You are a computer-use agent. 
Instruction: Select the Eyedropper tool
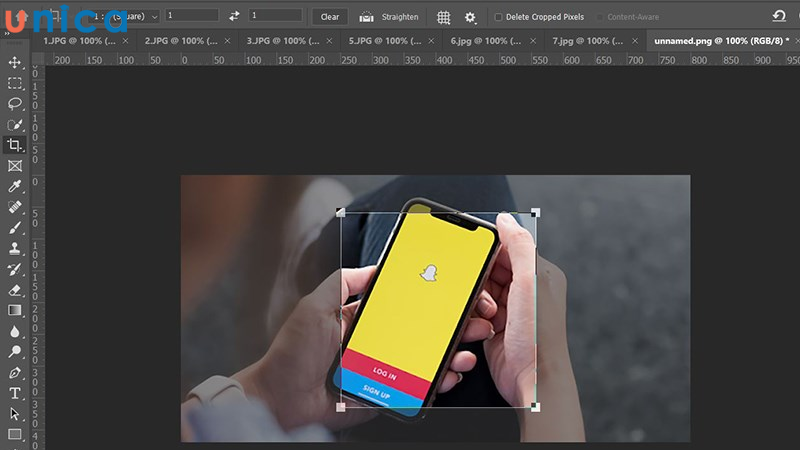click(x=15, y=187)
